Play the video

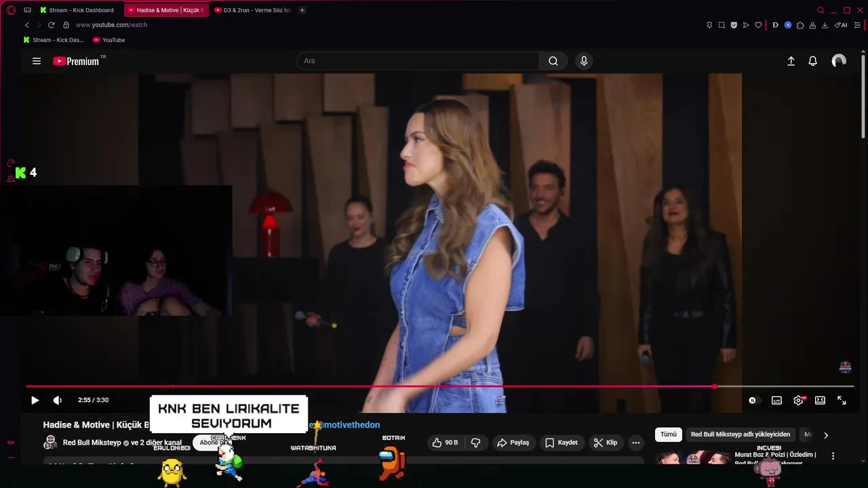coord(35,401)
